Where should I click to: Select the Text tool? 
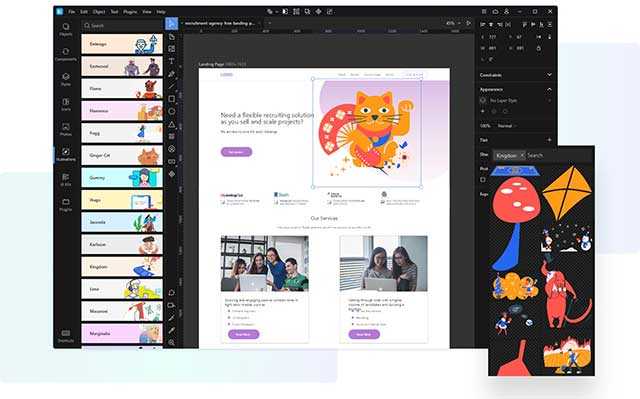click(x=171, y=61)
